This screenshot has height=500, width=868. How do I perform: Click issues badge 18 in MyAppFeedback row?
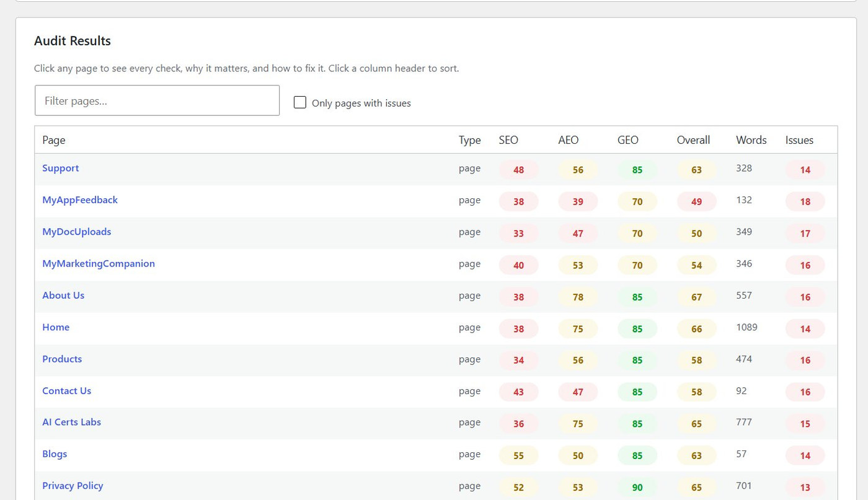pyautogui.click(x=805, y=201)
